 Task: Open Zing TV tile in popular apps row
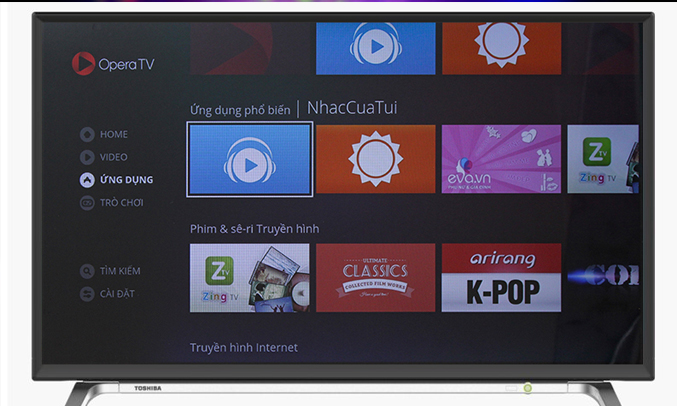point(603,160)
